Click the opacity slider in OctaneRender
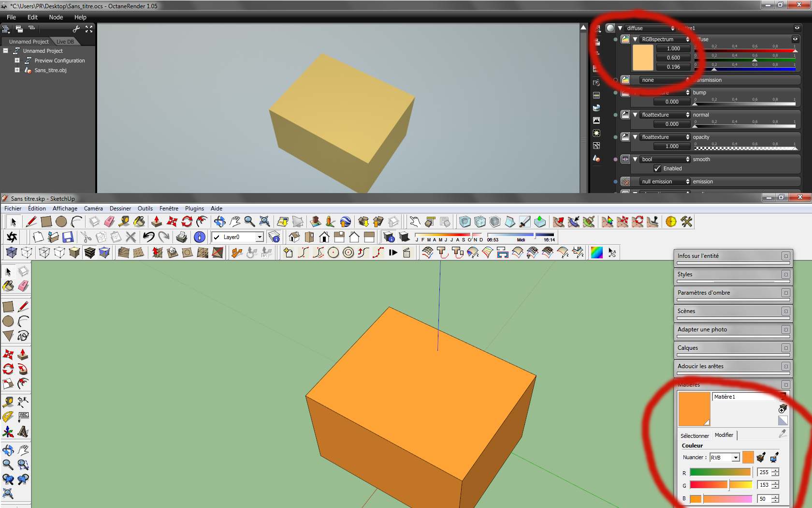The width and height of the screenshot is (812, 508). (745, 148)
